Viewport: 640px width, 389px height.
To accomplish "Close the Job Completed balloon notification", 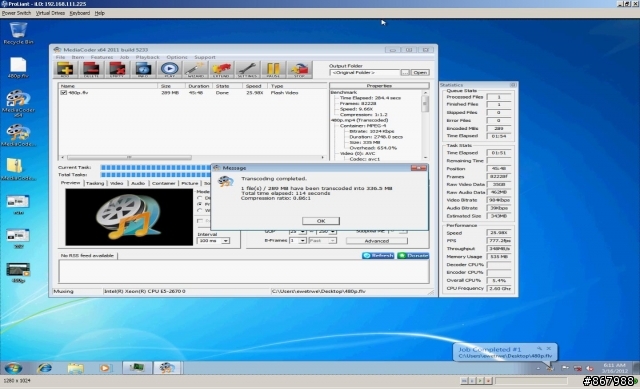I will pyautogui.click(x=549, y=348).
